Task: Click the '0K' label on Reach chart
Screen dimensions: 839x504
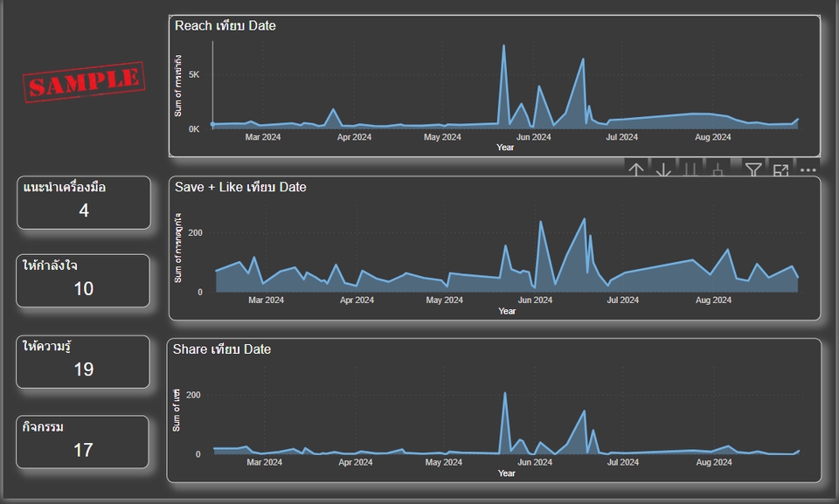Action: point(194,129)
